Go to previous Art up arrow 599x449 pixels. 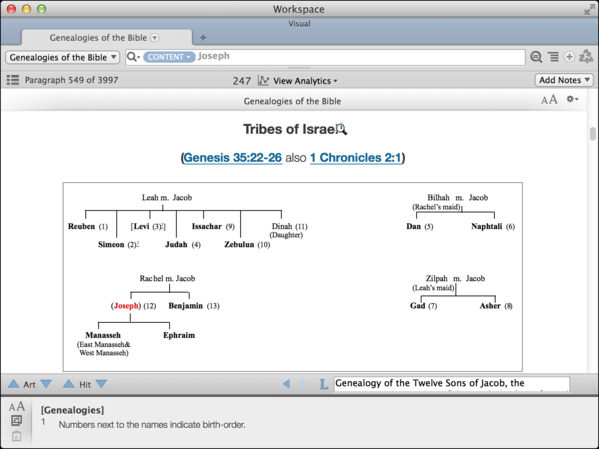[13, 384]
